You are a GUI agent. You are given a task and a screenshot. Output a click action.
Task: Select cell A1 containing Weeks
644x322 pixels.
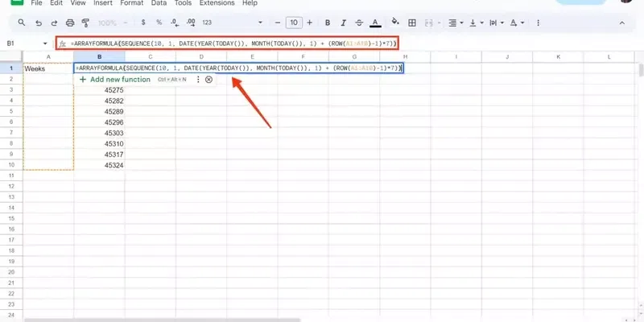[x=48, y=68]
